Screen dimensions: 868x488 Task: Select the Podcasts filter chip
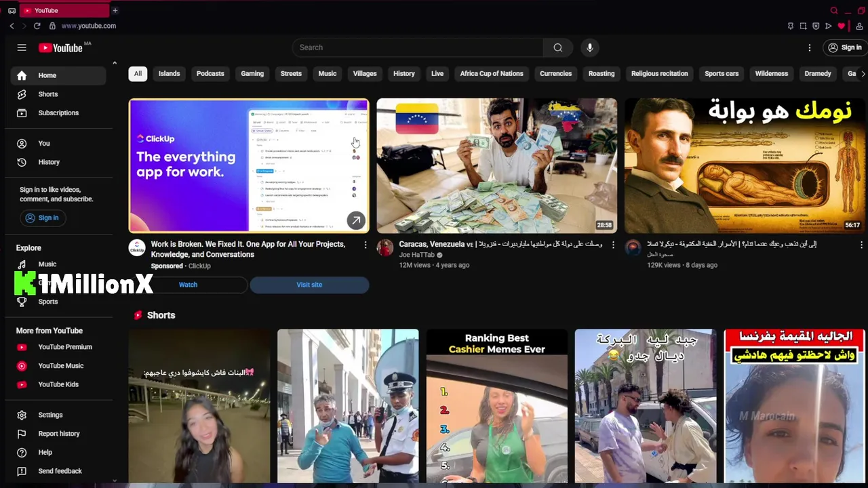coord(210,73)
